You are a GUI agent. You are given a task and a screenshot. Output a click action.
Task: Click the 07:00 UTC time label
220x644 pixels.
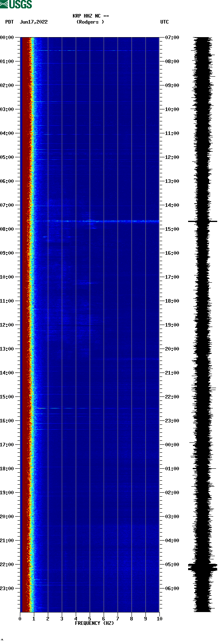pyautogui.click(x=172, y=38)
